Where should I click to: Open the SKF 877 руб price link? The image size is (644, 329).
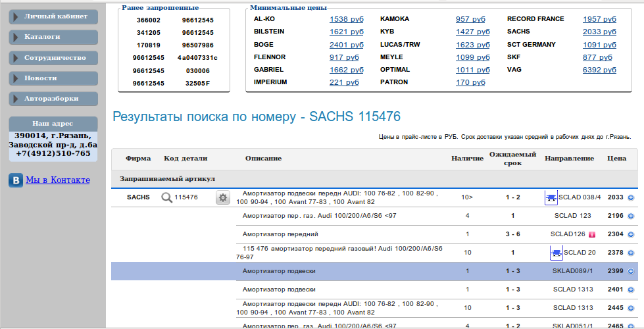point(597,57)
